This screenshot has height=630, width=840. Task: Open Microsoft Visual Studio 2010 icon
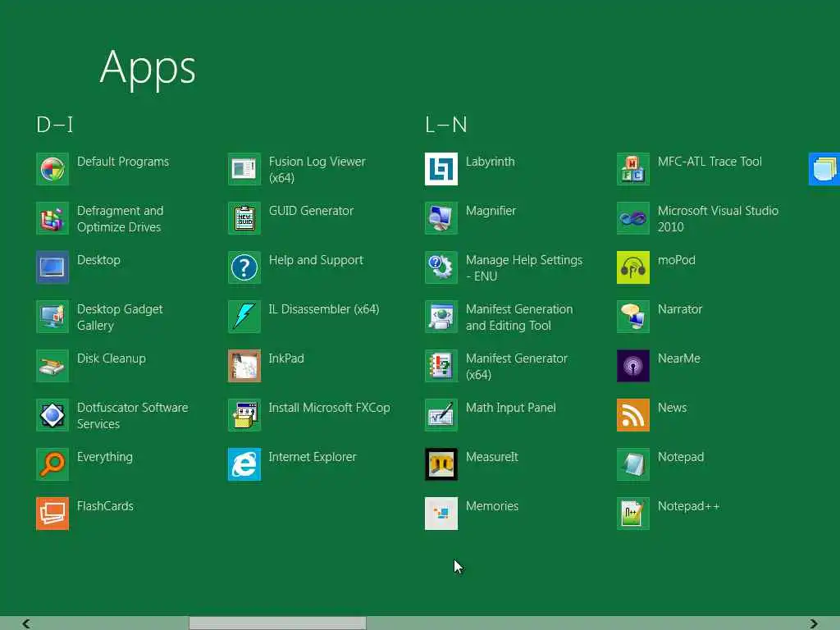point(633,218)
